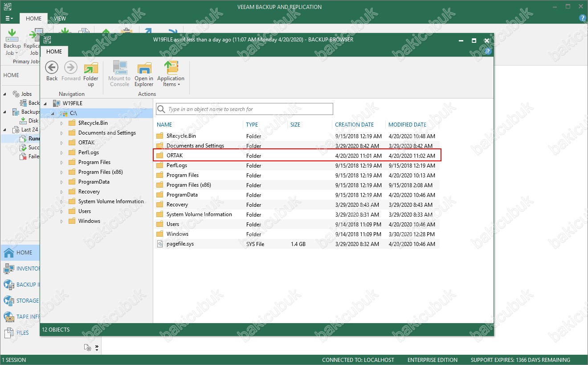Image resolution: width=588 pixels, height=365 pixels.
Task: Click the search magnifier icon
Action: [x=161, y=109]
